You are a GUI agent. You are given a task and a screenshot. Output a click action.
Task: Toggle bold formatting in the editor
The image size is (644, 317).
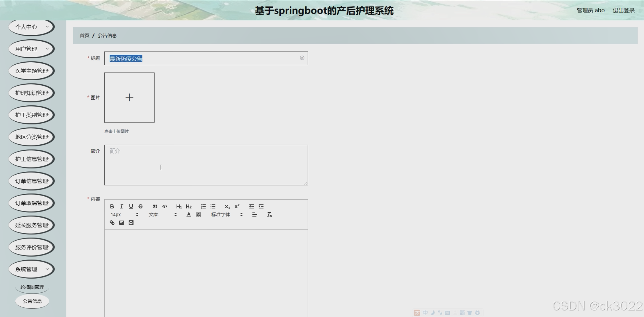point(112,206)
